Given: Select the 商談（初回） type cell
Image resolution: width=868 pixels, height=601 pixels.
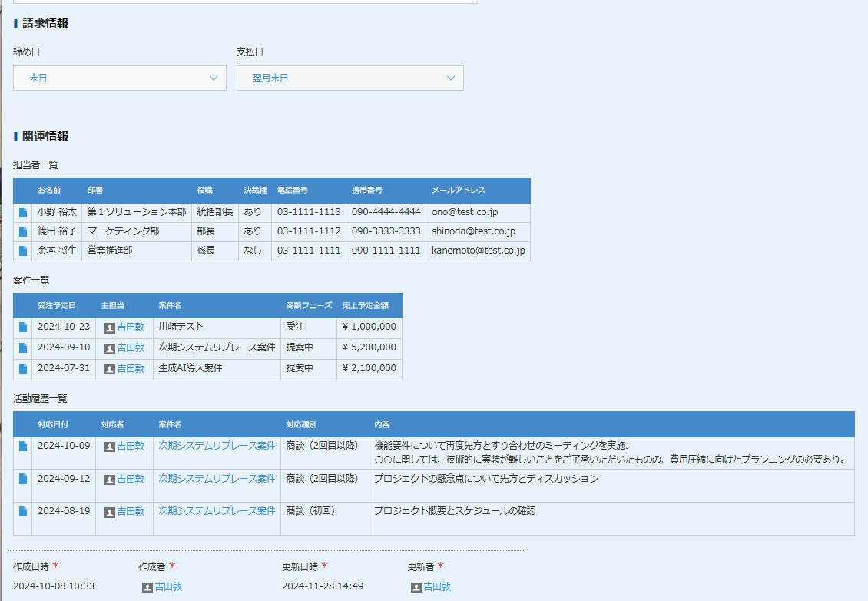Looking at the screenshot, I should tap(325, 519).
